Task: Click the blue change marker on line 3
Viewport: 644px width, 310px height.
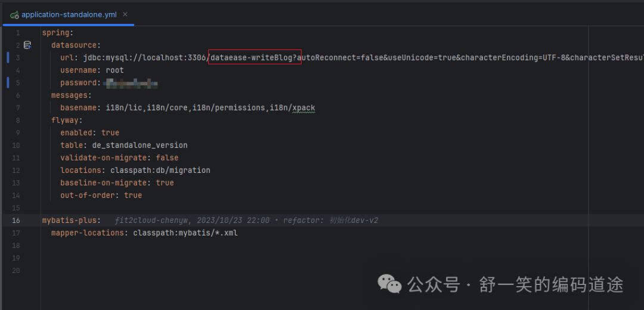Action: tap(8, 58)
